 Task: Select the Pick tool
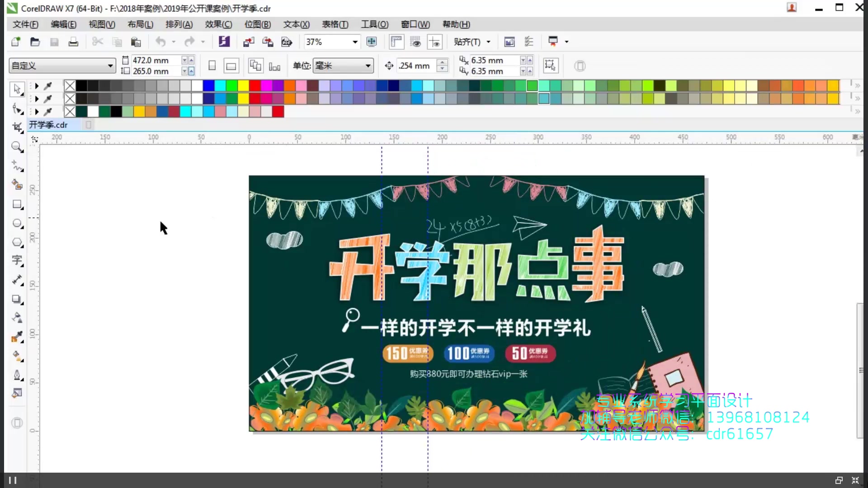pyautogui.click(x=17, y=89)
